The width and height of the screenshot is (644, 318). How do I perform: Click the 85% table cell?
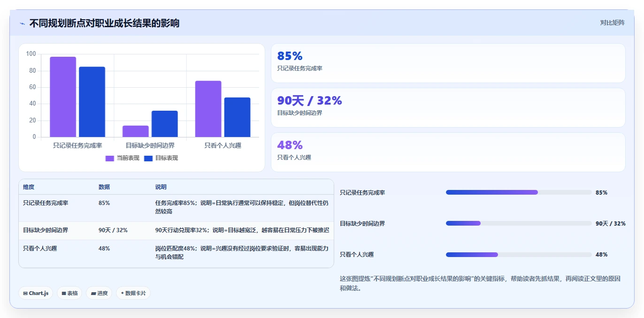pyautogui.click(x=104, y=203)
